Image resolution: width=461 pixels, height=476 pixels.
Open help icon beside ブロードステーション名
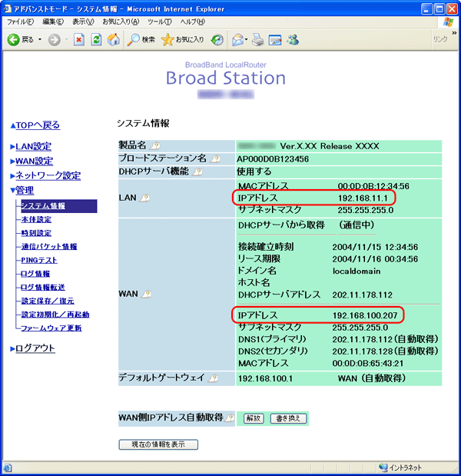coord(215,158)
